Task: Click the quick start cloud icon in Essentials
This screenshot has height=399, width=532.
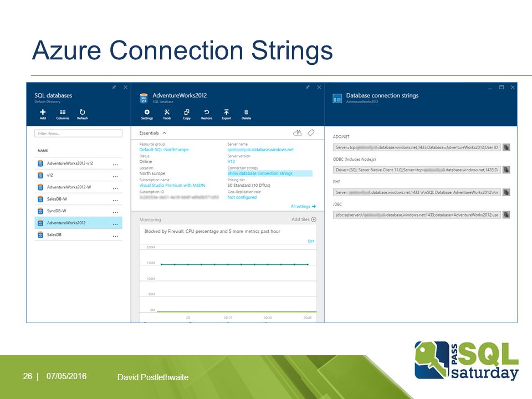Action: coord(298,133)
